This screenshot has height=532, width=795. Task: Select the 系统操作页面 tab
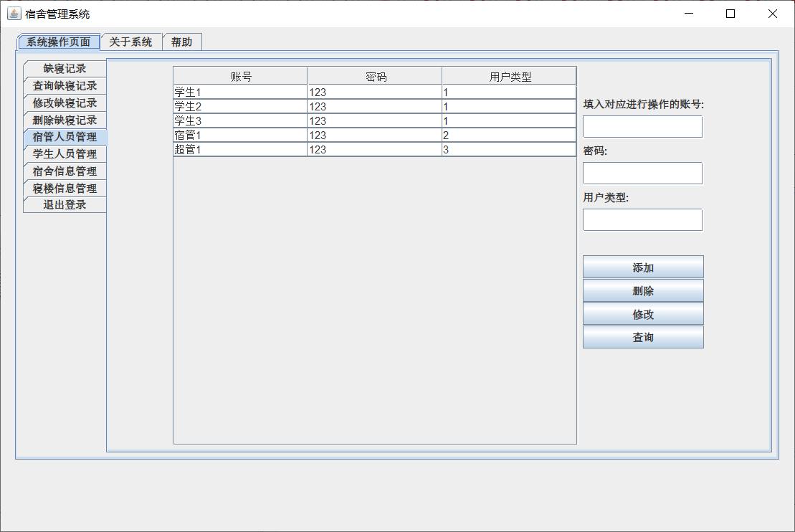pyautogui.click(x=59, y=42)
